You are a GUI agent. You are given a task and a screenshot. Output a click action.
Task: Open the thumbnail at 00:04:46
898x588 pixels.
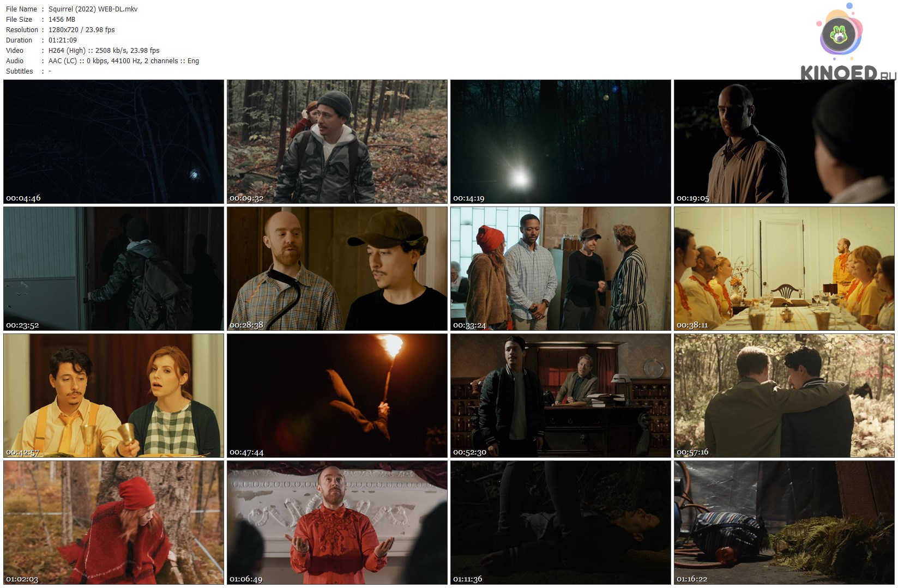point(113,142)
